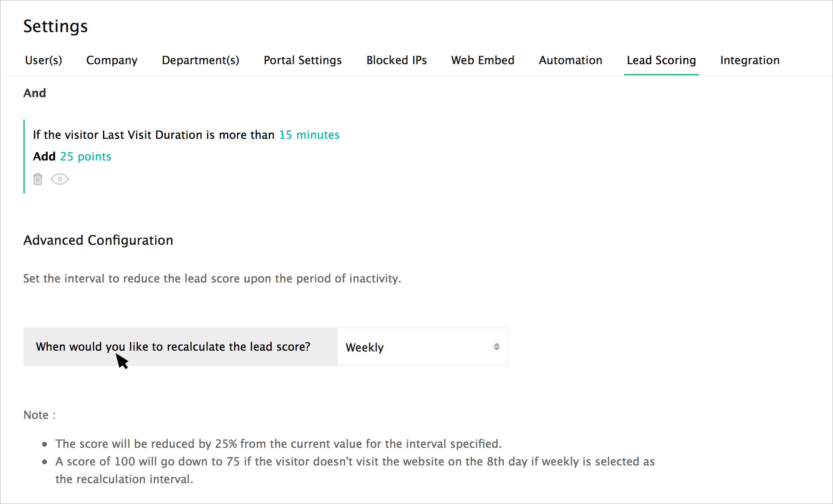
Task: Click the Advanced Configuration heading
Action: pos(98,240)
